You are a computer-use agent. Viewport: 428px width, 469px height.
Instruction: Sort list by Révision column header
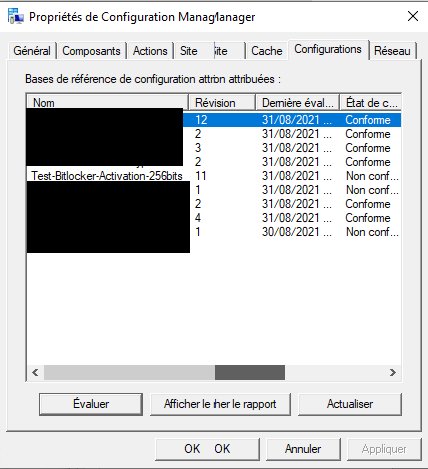(222, 103)
